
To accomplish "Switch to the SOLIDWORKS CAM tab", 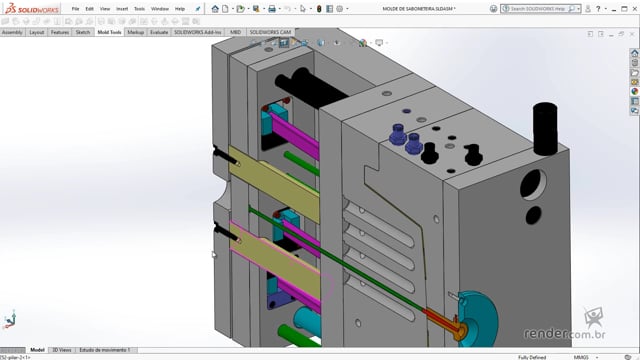I will point(270,32).
